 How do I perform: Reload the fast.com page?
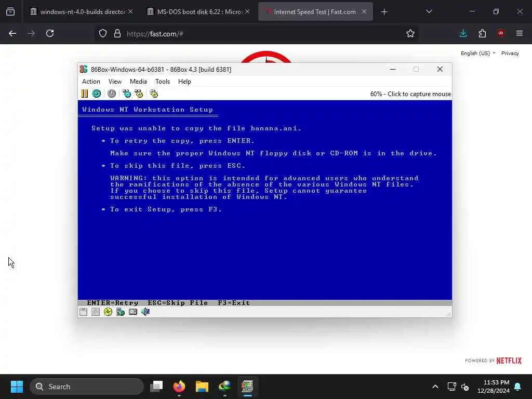pyautogui.click(x=50, y=33)
